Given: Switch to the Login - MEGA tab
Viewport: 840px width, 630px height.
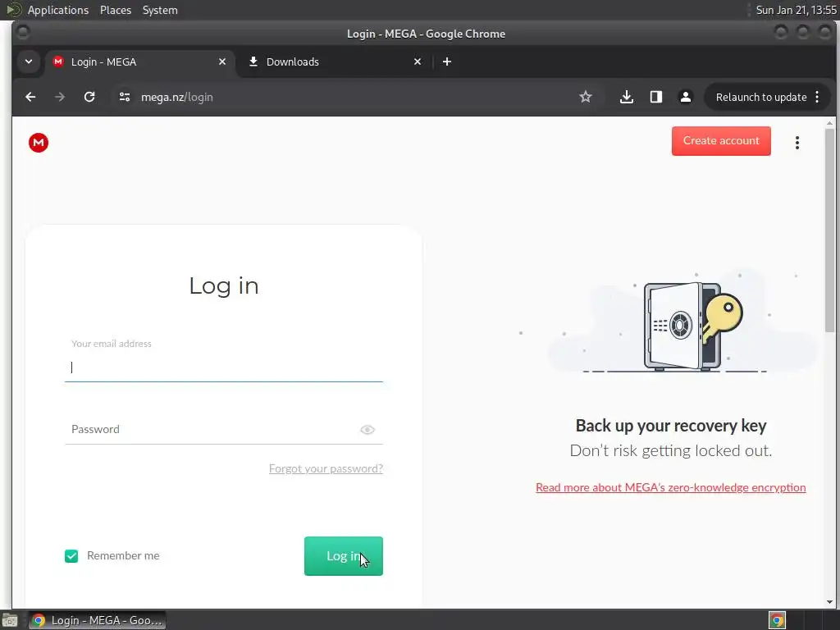Looking at the screenshot, I should (139, 62).
